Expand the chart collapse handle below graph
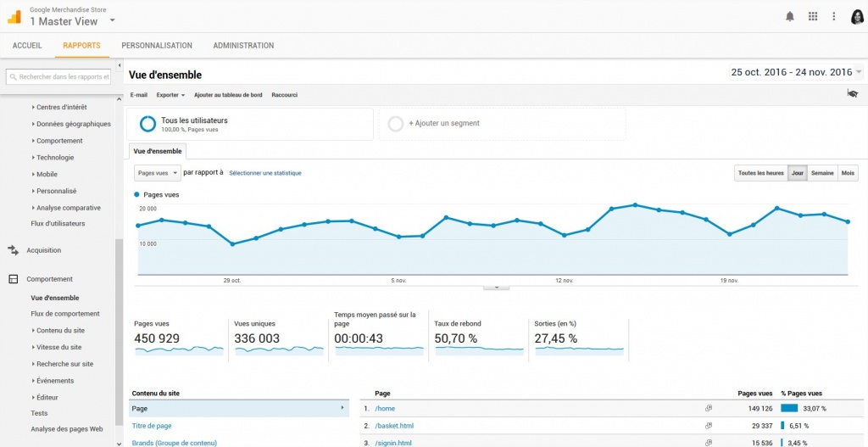The height and width of the screenshot is (447, 868). pyautogui.click(x=497, y=287)
